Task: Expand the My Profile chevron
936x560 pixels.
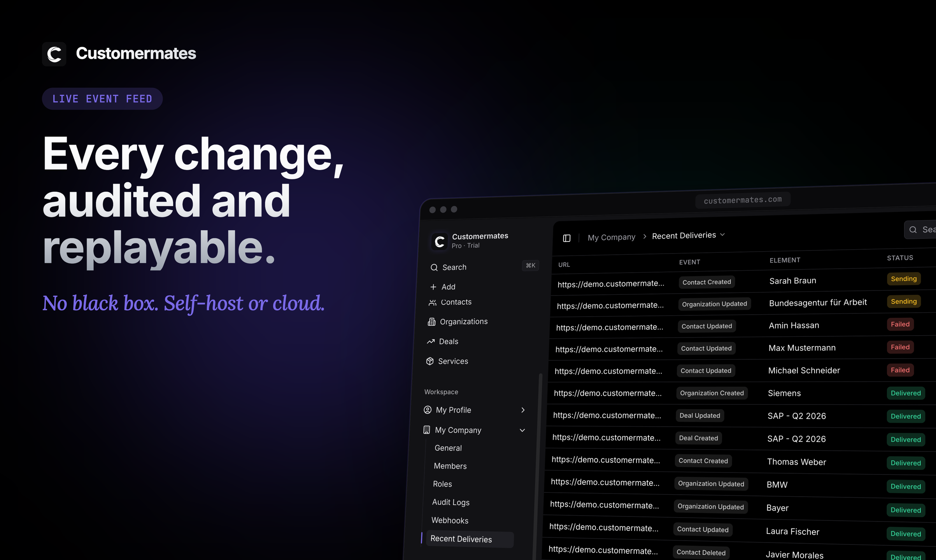Action: (523, 410)
